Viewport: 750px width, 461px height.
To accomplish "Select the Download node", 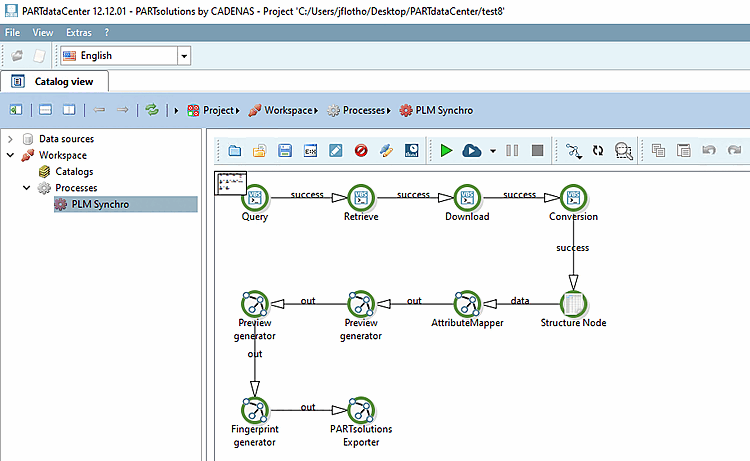I will (x=467, y=198).
